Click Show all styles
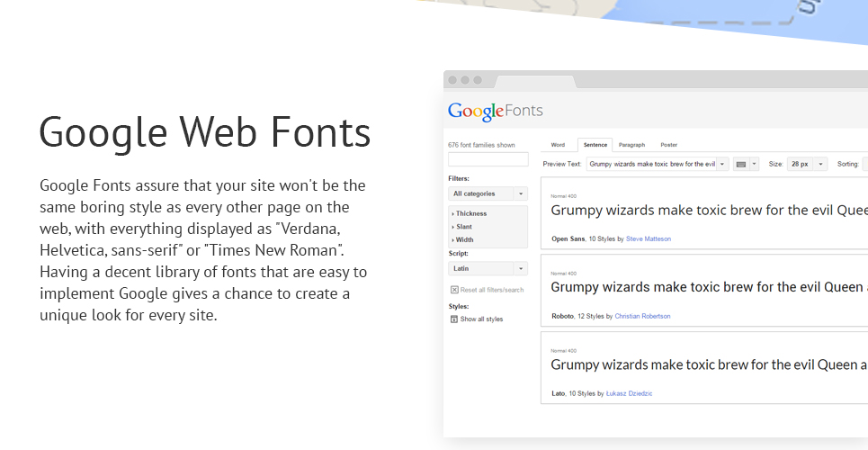 [x=481, y=319]
